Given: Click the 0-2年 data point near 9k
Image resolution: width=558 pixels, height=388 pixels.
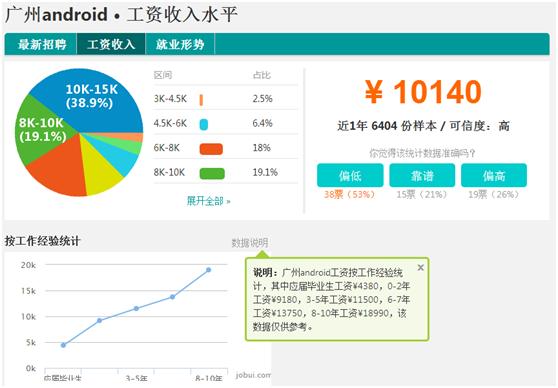Looking at the screenshot, I should 100,320.
